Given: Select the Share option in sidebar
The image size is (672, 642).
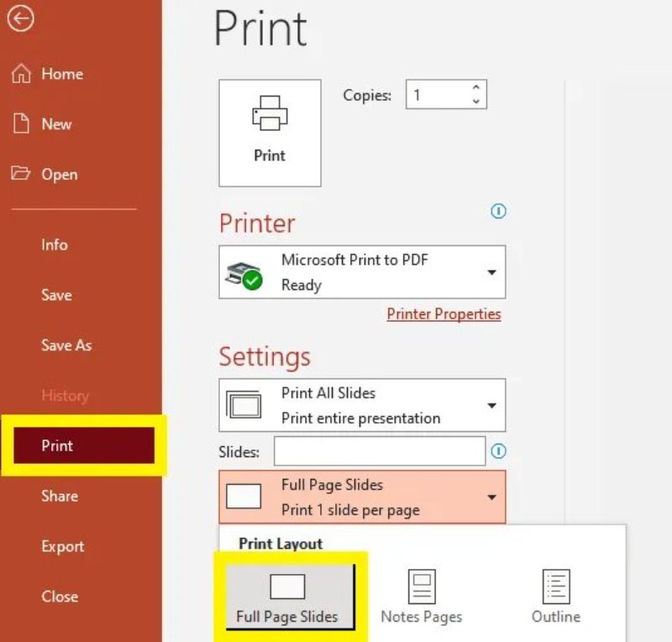Looking at the screenshot, I should click(x=60, y=497).
